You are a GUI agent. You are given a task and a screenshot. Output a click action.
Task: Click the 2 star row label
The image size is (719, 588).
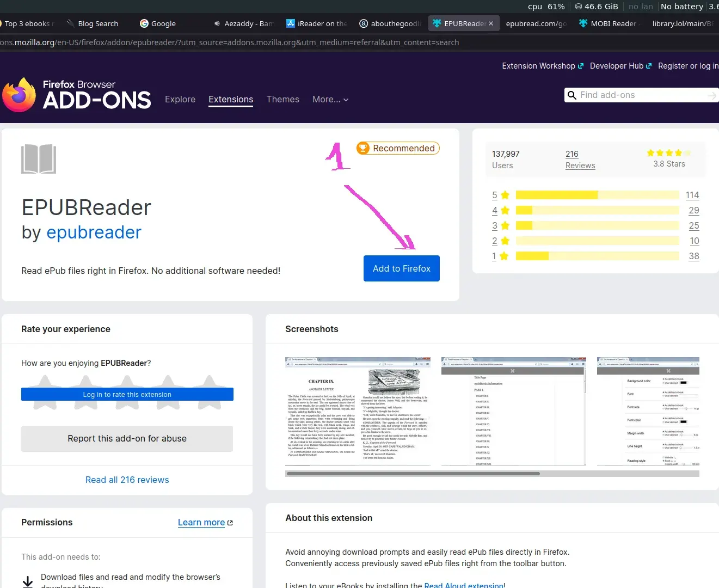(500, 241)
